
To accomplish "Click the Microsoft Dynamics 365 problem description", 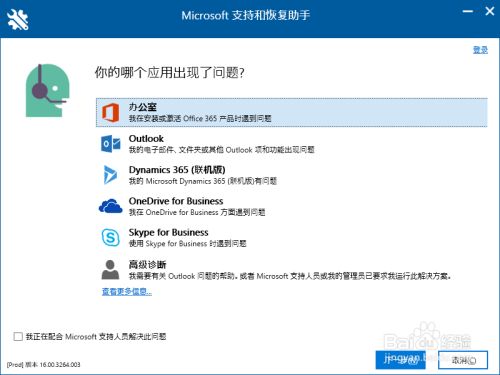I will tap(203, 181).
